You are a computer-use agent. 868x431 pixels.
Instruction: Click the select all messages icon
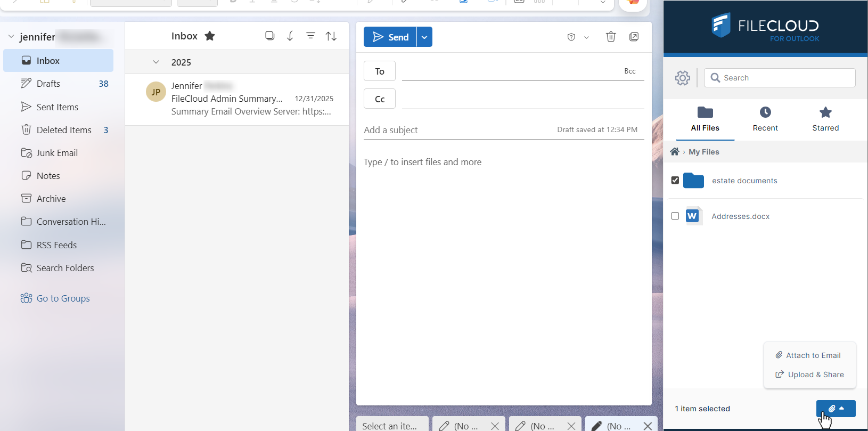(x=270, y=36)
